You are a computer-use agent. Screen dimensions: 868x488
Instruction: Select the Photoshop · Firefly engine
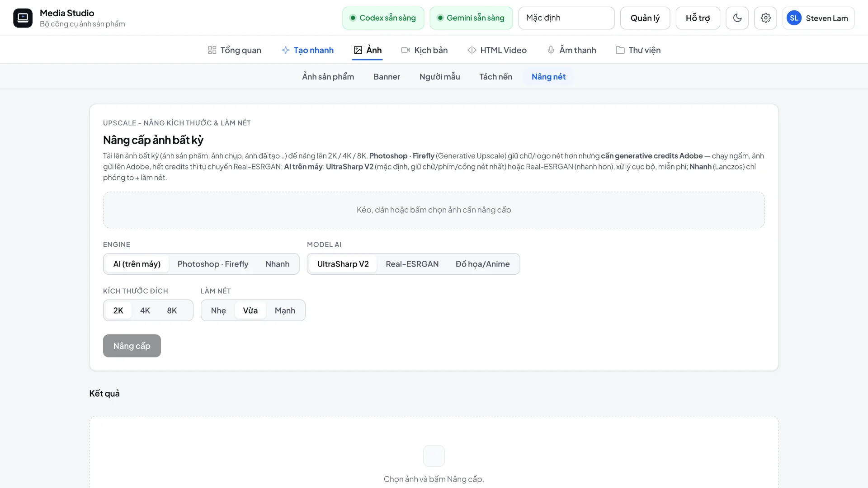(213, 264)
